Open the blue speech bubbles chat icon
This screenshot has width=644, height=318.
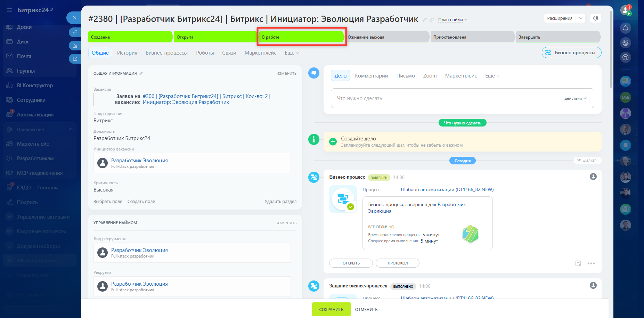click(626, 81)
